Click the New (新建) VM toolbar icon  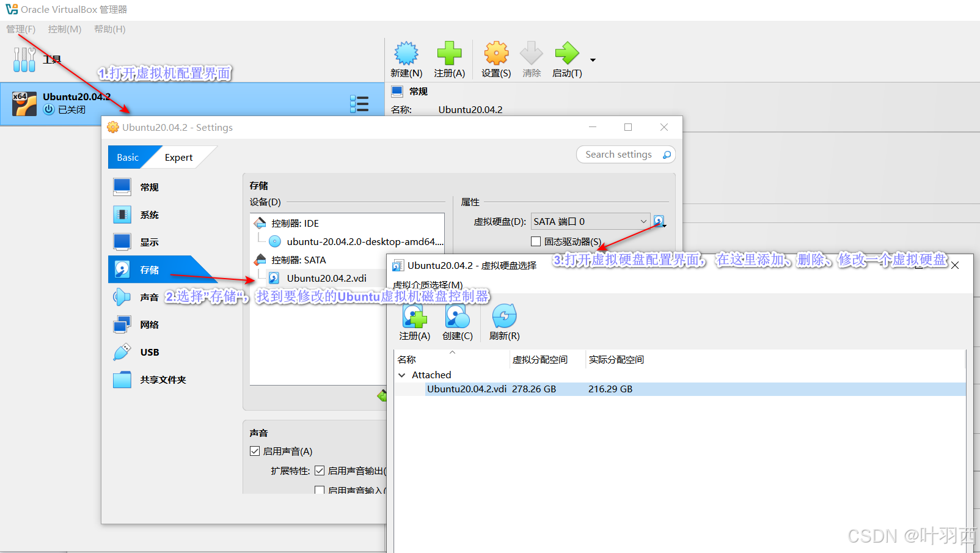tap(406, 54)
